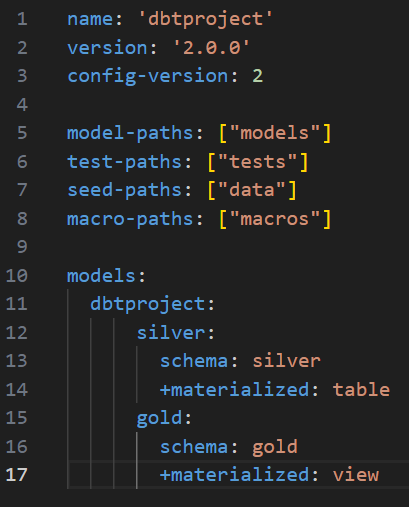Click the "macros" string value
The height and width of the screenshot is (507, 409).
pyautogui.click(x=275, y=219)
